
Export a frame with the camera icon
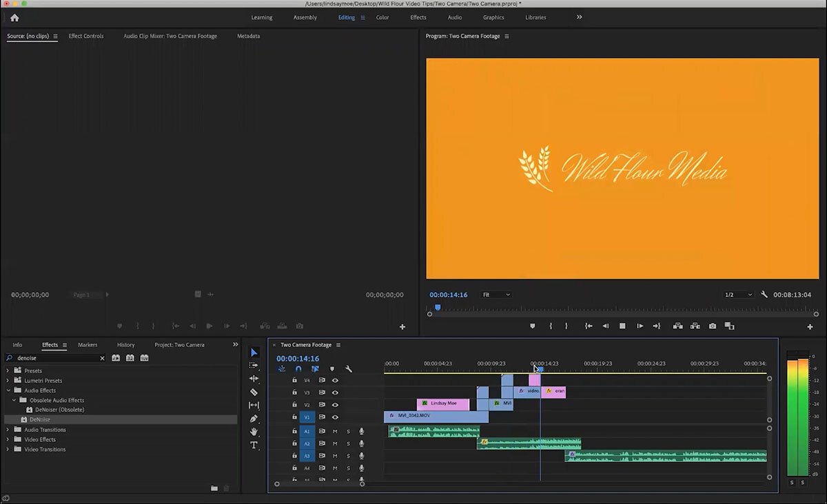click(713, 326)
